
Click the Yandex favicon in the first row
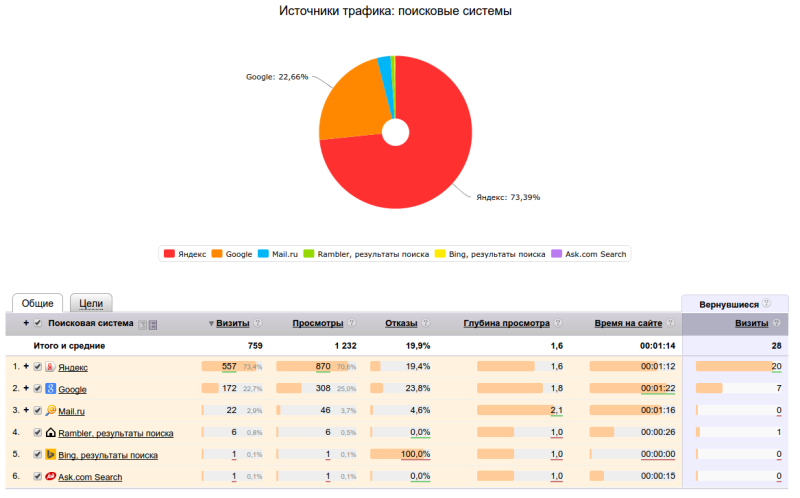[50, 367]
